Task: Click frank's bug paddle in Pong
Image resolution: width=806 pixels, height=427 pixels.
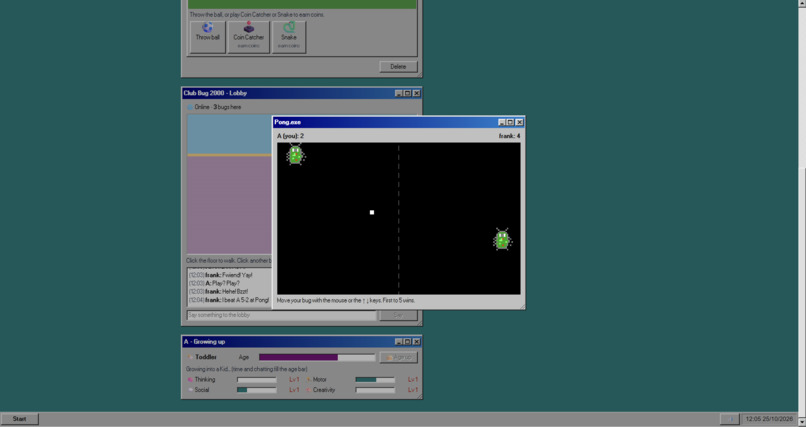Action: point(502,239)
